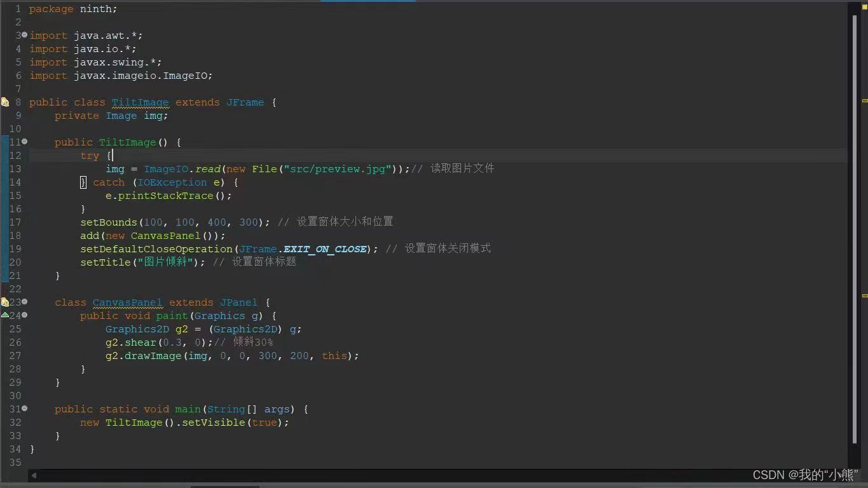The height and width of the screenshot is (488, 868).
Task: Click the vertical scrollbar thumb of the editor
Action: tap(855, 229)
